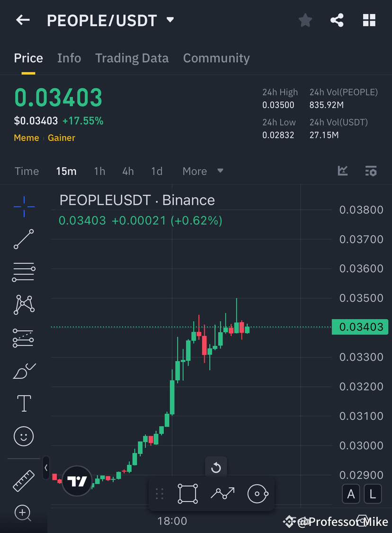The height and width of the screenshot is (533, 392).
Task: Select the long position tool
Action: 23,337
